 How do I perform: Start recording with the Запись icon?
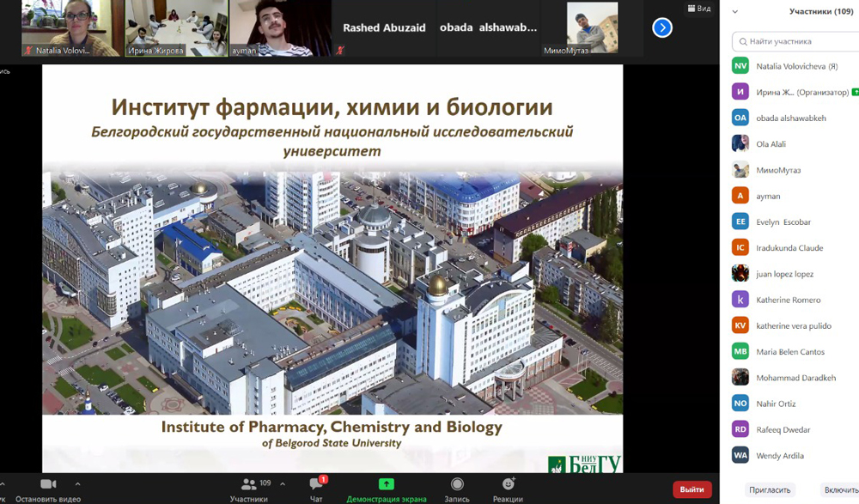(x=457, y=485)
